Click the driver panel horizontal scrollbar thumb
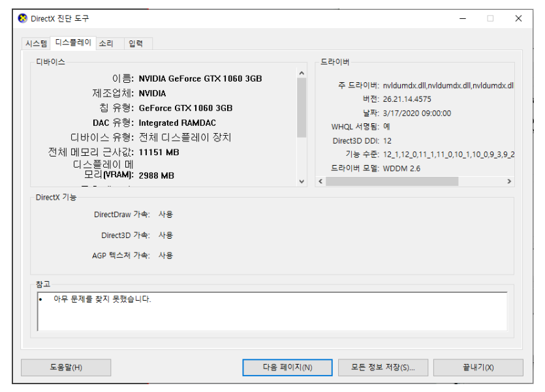The width and height of the screenshot is (545, 392). tap(392, 181)
